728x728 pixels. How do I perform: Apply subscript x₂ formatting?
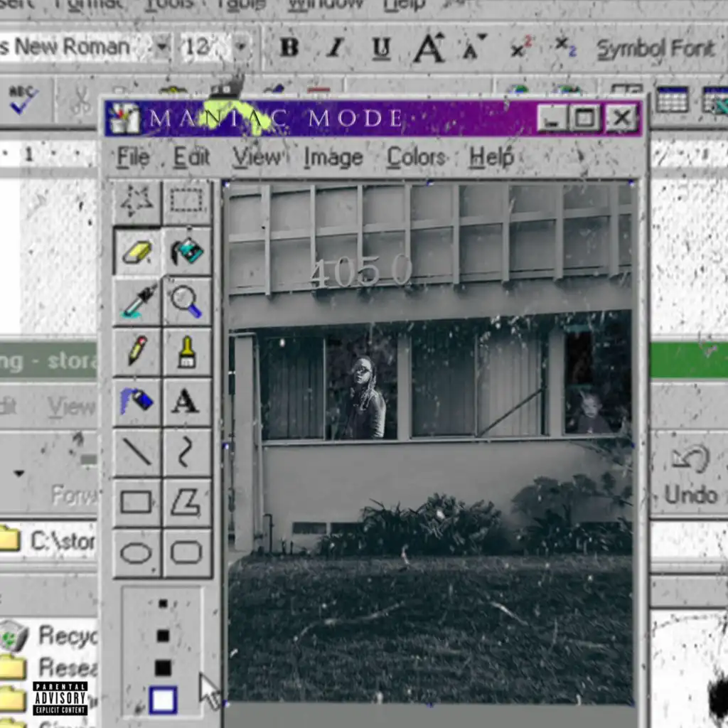click(565, 47)
